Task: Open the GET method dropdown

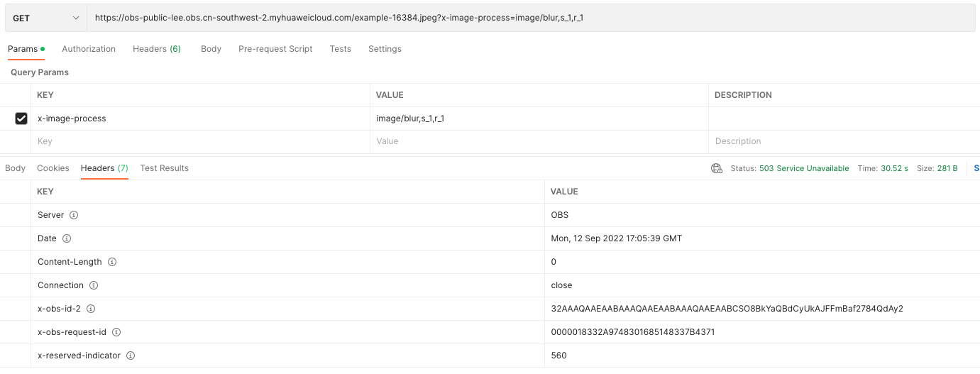Action: pyautogui.click(x=46, y=18)
